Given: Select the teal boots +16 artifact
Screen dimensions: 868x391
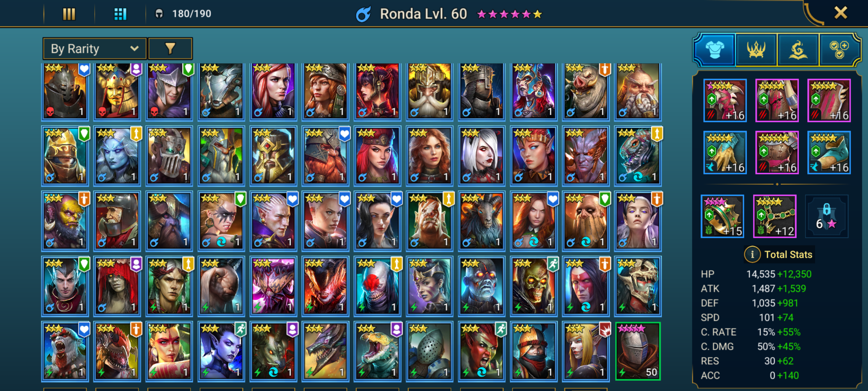Looking at the screenshot, I should (829, 152).
